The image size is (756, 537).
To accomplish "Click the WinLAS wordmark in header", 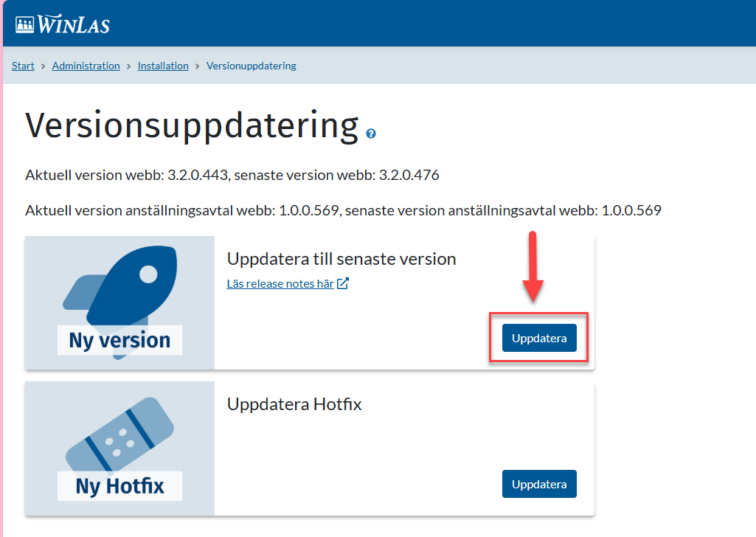I will point(74,24).
